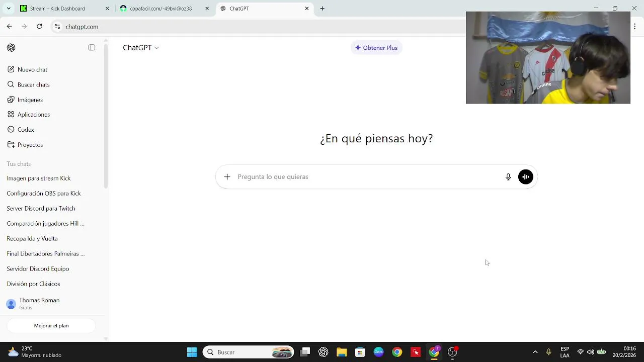Reload the page
The height and width of the screenshot is (362, 644).
coord(39,27)
